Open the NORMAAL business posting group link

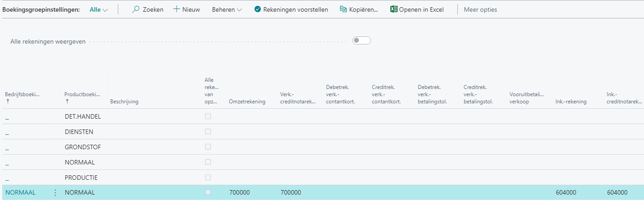[x=20, y=193]
